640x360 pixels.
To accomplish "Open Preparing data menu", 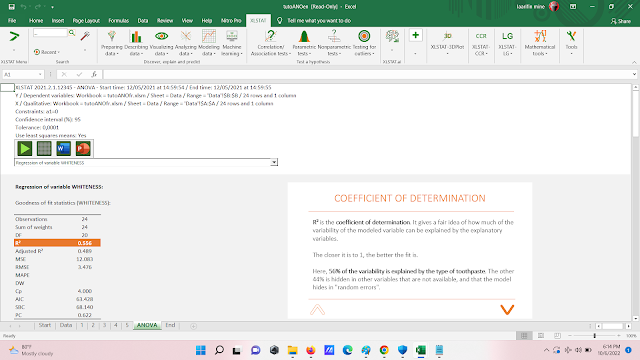I will (x=111, y=43).
